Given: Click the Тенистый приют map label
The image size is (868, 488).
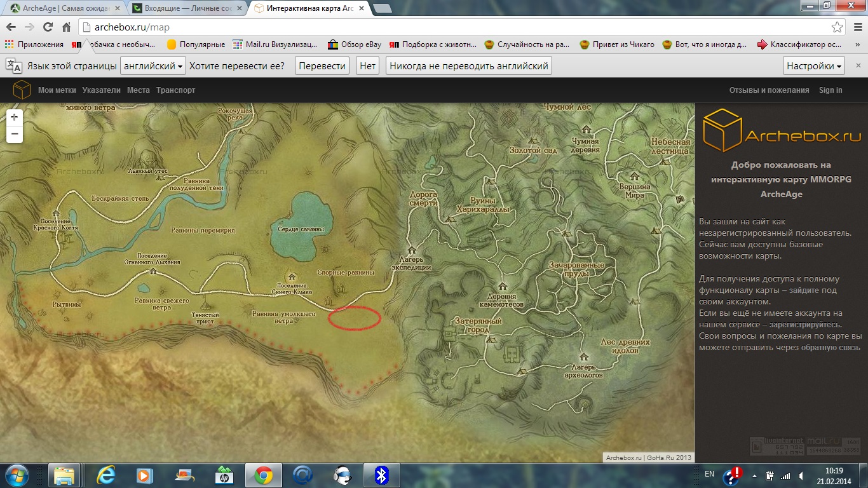Looking at the screenshot, I should click(x=205, y=318).
